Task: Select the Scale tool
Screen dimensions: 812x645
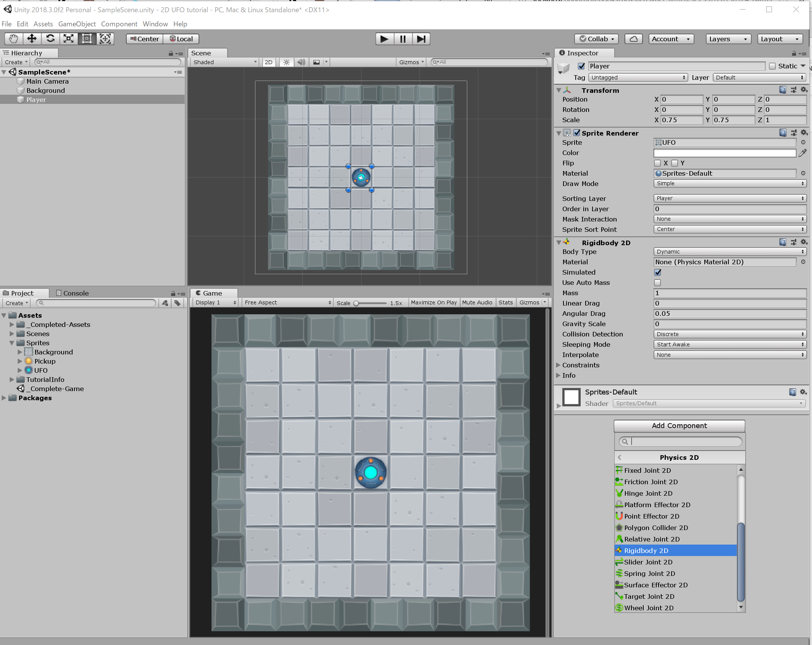Action: [69, 39]
